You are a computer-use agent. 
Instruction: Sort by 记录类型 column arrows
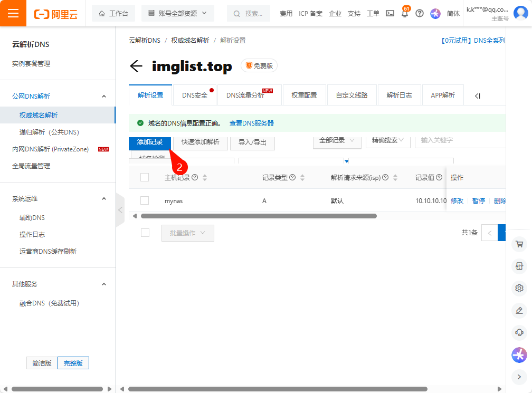(x=302, y=177)
